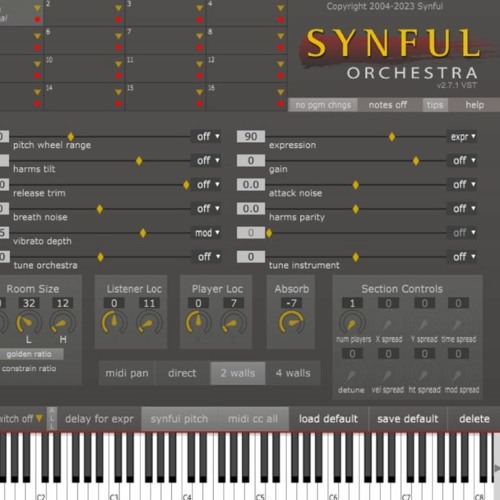Open instrument dropdown triangle for slot 16
500x500 pixels.
coord(281,92)
